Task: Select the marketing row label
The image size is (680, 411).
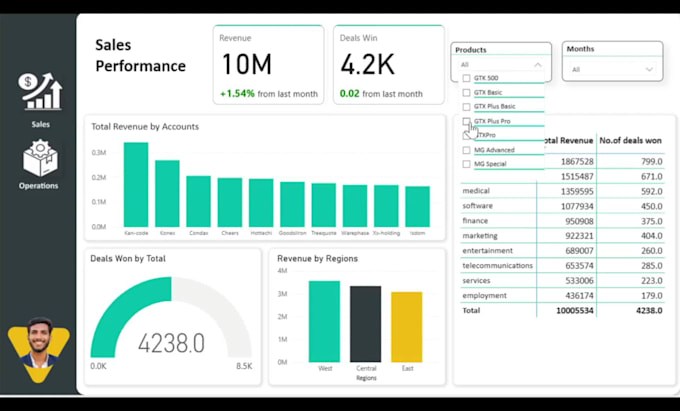Action: click(x=480, y=236)
